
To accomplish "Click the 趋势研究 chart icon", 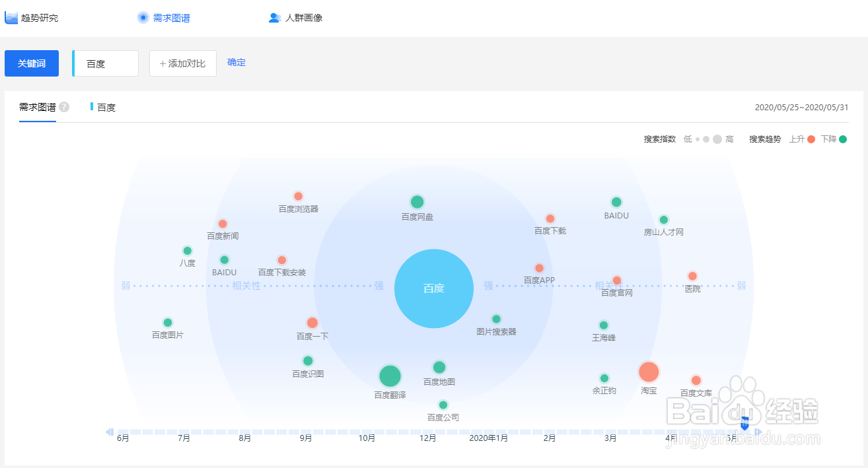I will [11, 18].
